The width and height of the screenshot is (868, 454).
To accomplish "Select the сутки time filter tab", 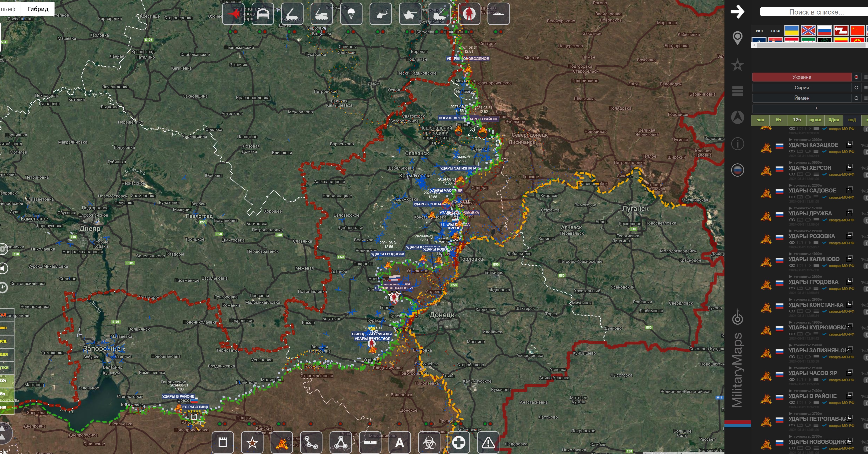I will [x=815, y=120].
